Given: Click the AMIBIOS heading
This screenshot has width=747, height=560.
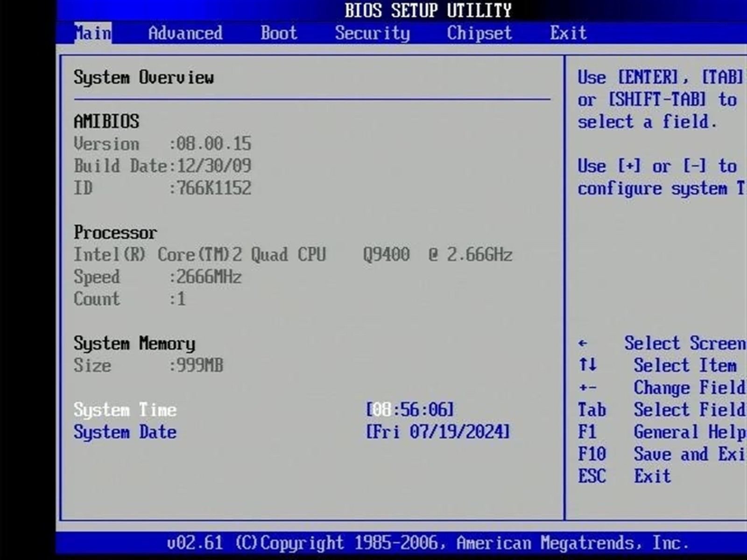Looking at the screenshot, I should tap(106, 121).
